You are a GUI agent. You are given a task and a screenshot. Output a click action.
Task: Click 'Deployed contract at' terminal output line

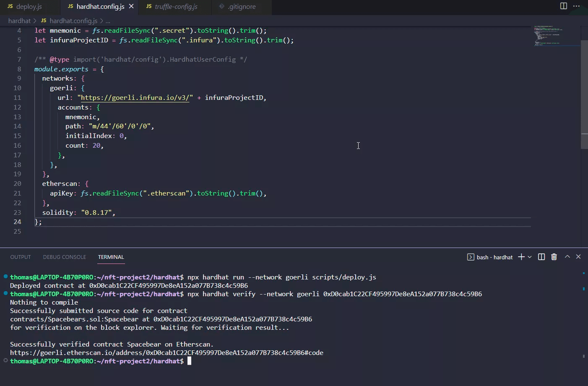click(x=129, y=286)
